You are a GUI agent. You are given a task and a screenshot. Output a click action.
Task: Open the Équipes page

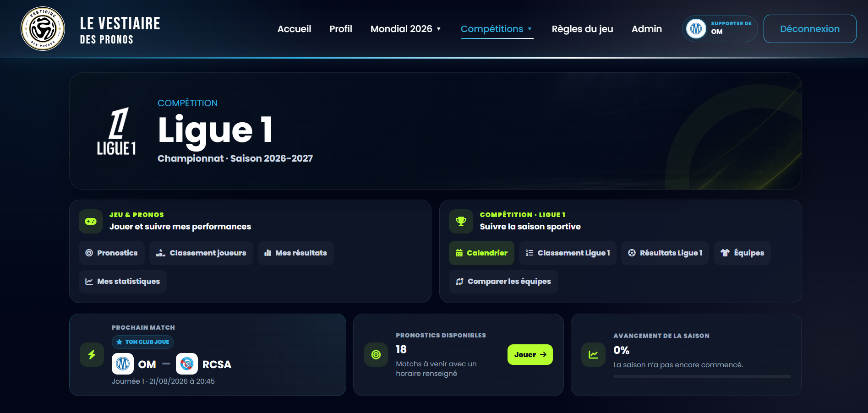click(742, 253)
